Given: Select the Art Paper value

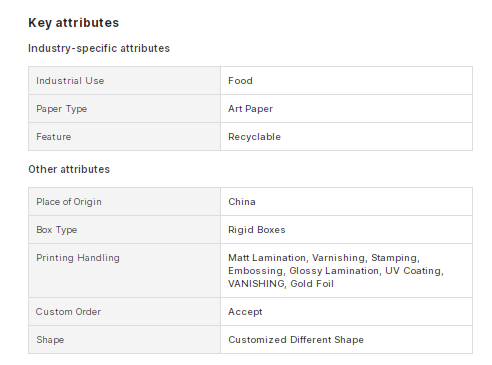Looking at the screenshot, I should point(250,109).
